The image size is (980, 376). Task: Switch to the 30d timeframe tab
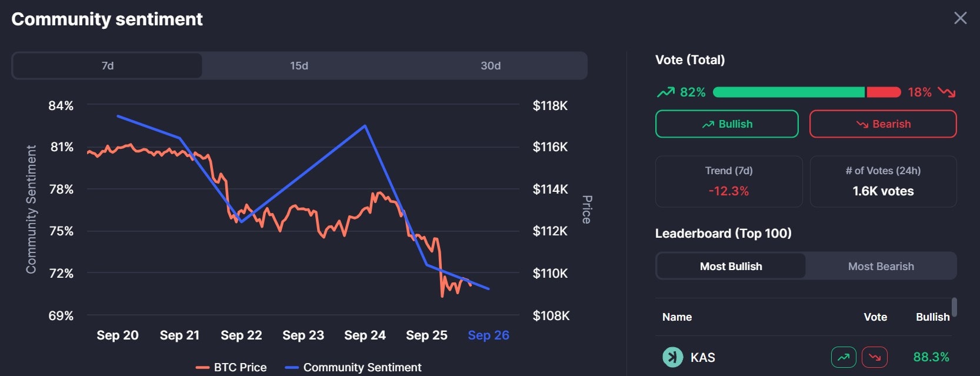(491, 65)
